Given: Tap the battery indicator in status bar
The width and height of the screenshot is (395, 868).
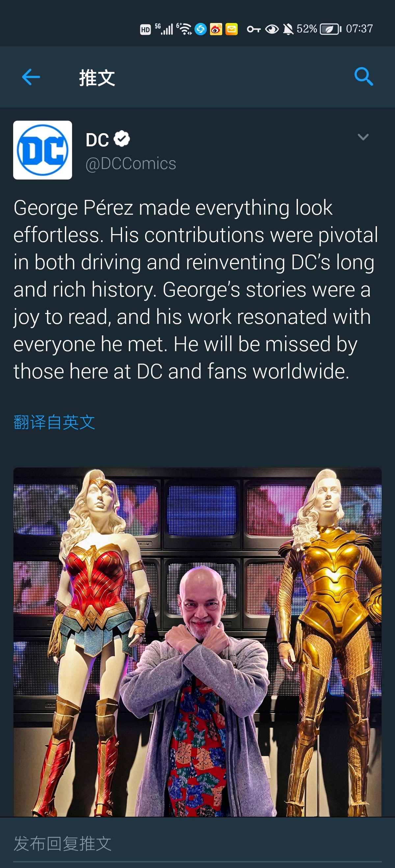Looking at the screenshot, I should point(330,29).
